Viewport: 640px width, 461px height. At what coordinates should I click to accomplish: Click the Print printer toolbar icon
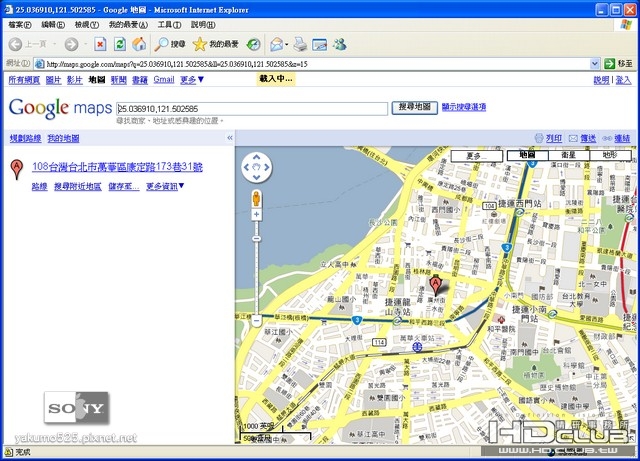(x=300, y=44)
